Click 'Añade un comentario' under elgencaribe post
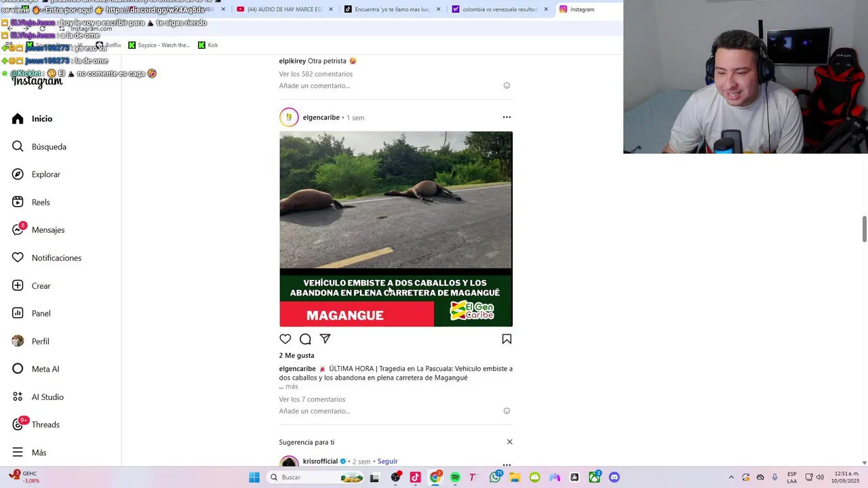The image size is (868, 488). pos(315,411)
